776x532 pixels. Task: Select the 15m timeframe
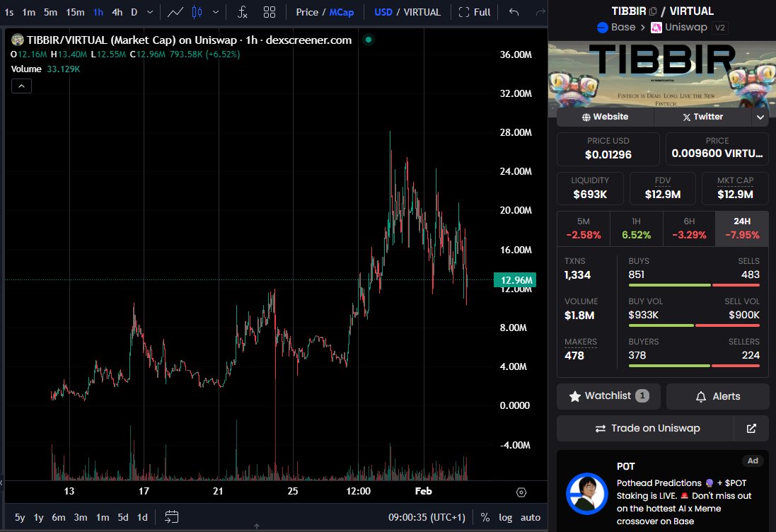[x=75, y=12]
